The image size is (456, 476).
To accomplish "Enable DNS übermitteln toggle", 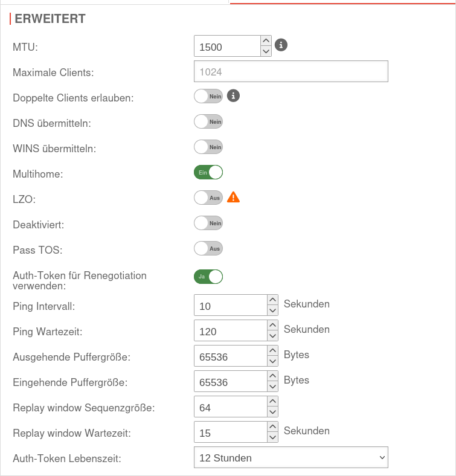I will pyautogui.click(x=208, y=121).
